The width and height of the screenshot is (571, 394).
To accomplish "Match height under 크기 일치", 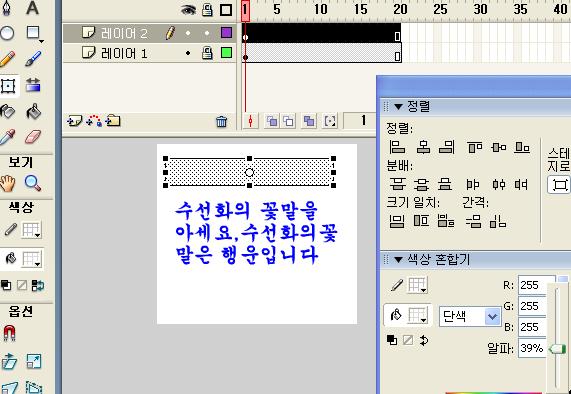I will click(x=421, y=221).
